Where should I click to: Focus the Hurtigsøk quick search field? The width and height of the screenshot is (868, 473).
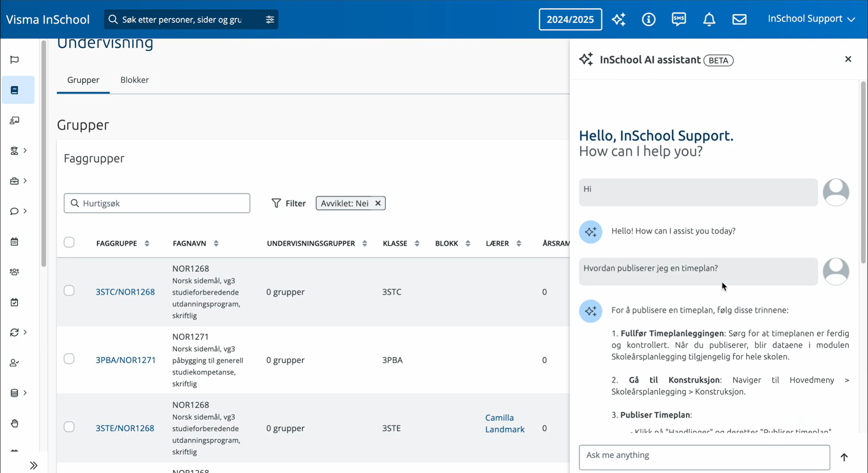157,203
